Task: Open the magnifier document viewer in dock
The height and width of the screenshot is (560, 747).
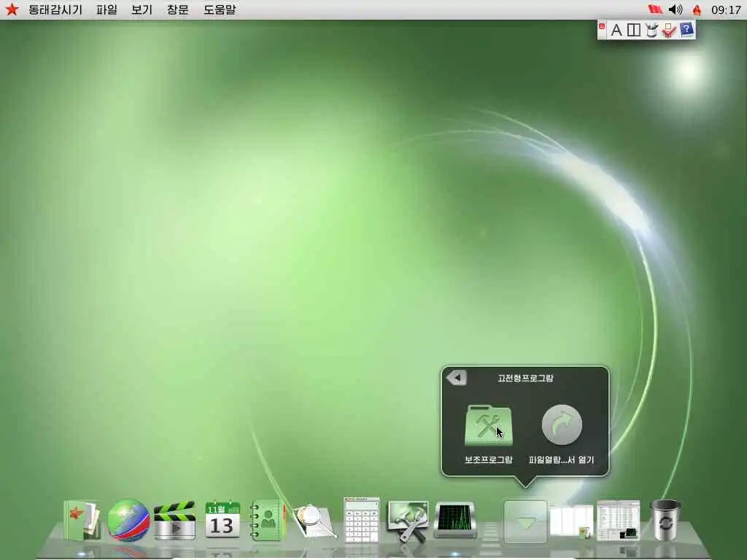Action: (314, 521)
